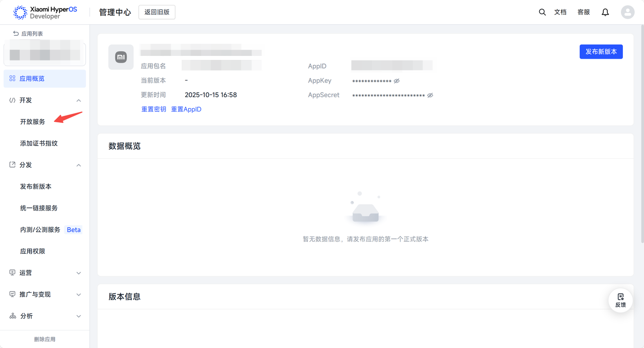Click the 重置密钥 link
Image resolution: width=644 pixels, height=348 pixels.
pyautogui.click(x=153, y=109)
